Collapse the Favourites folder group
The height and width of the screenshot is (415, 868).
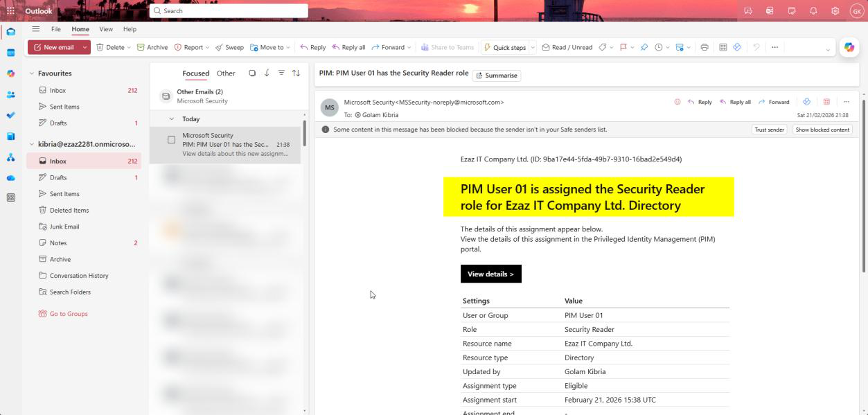click(x=31, y=73)
